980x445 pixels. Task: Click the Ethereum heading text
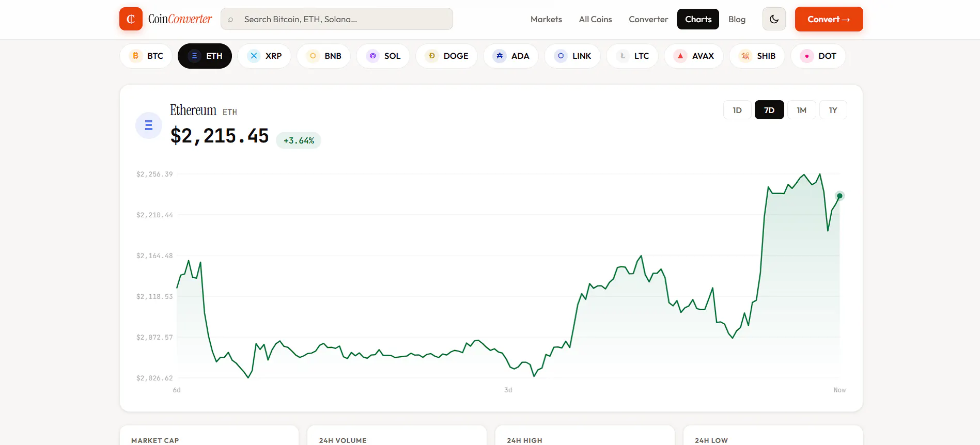click(193, 110)
